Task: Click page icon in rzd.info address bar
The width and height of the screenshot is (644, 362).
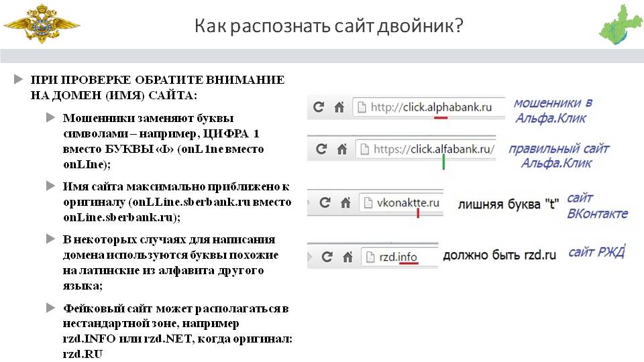Action: pyautogui.click(x=370, y=257)
